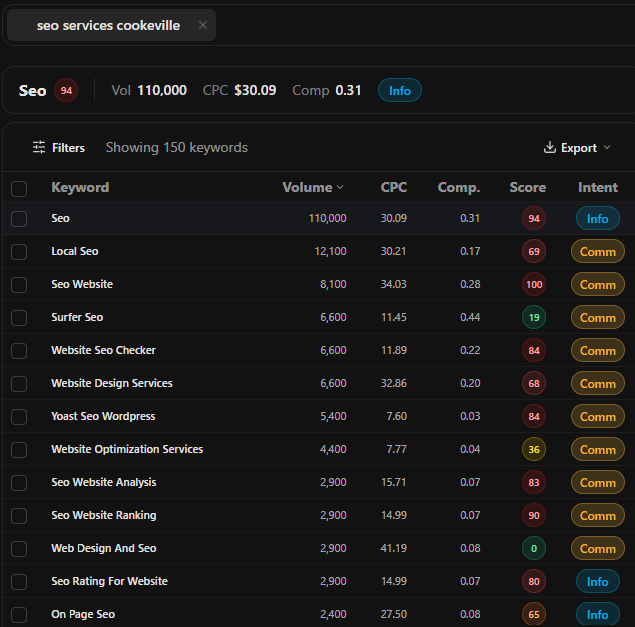Tick the Seo Website Ranking checkbox
The width and height of the screenshot is (635, 627).
coord(19,516)
